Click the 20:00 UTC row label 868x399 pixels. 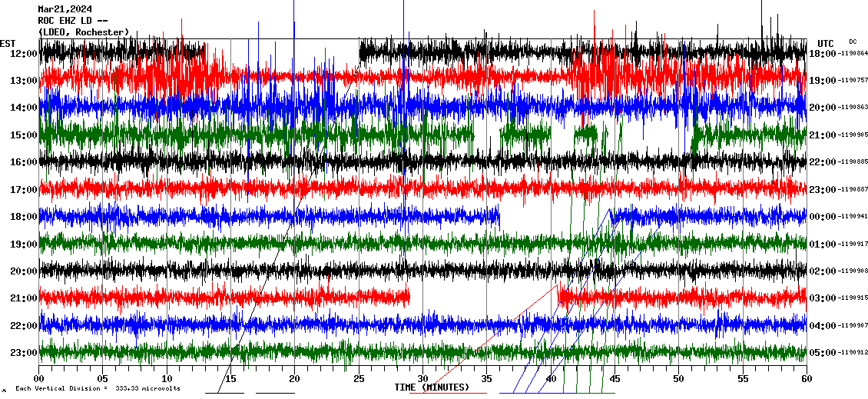[x=823, y=108]
